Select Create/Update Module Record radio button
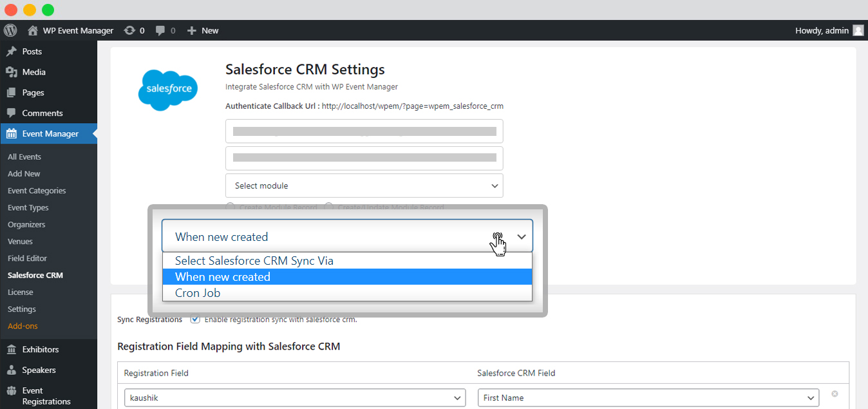 pos(328,207)
